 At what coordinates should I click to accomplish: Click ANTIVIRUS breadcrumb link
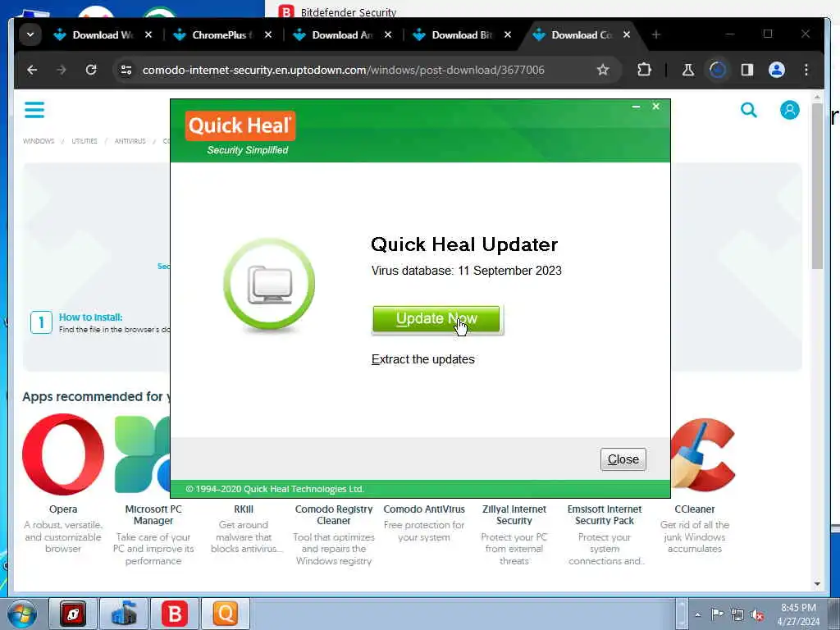coord(130,141)
